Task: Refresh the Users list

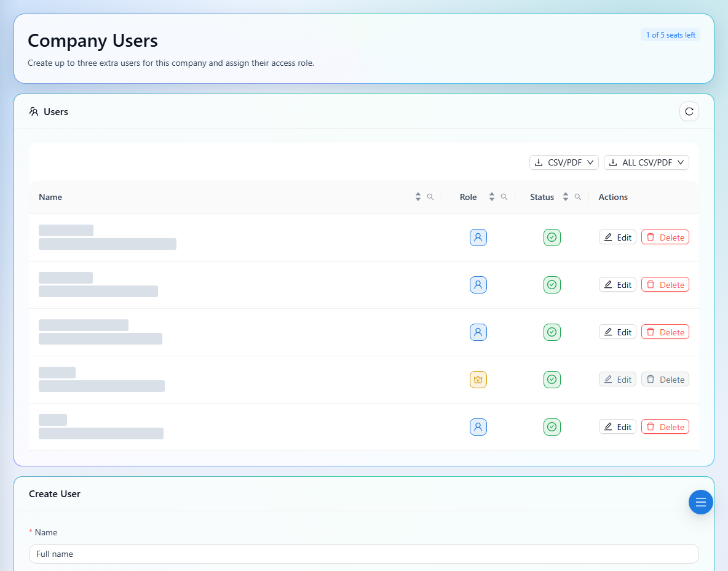Action: (x=689, y=111)
